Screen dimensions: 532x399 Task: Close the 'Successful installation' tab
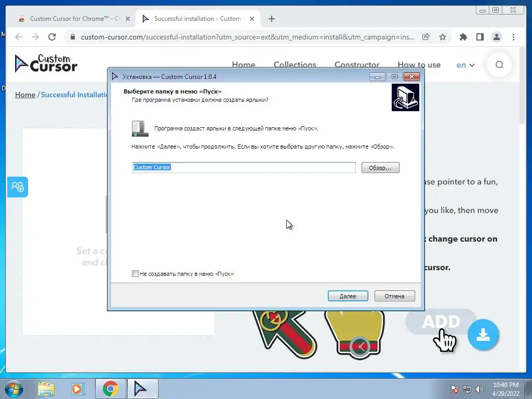[x=252, y=19]
